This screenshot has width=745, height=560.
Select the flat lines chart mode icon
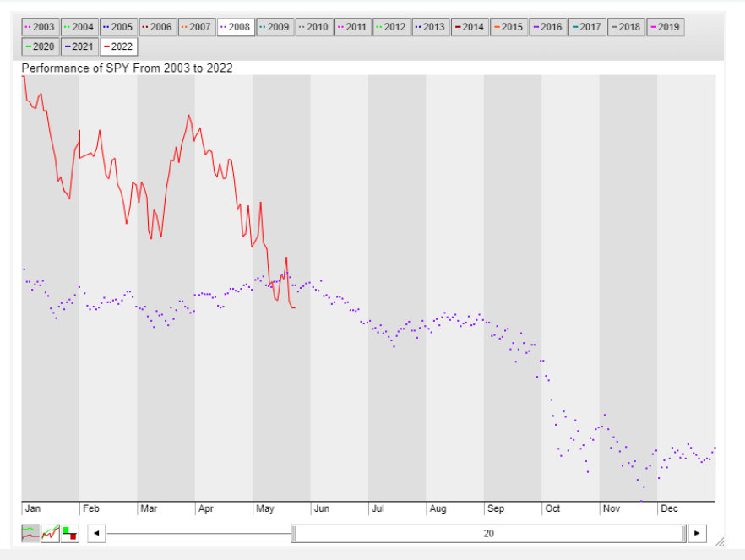(x=31, y=534)
